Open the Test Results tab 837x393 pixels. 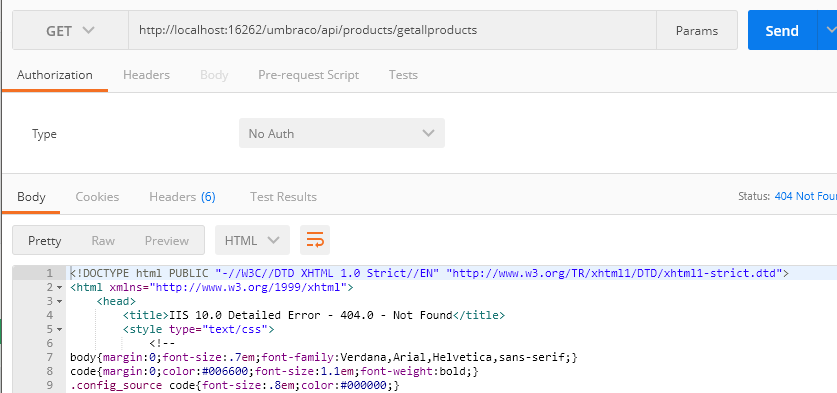pyautogui.click(x=283, y=197)
